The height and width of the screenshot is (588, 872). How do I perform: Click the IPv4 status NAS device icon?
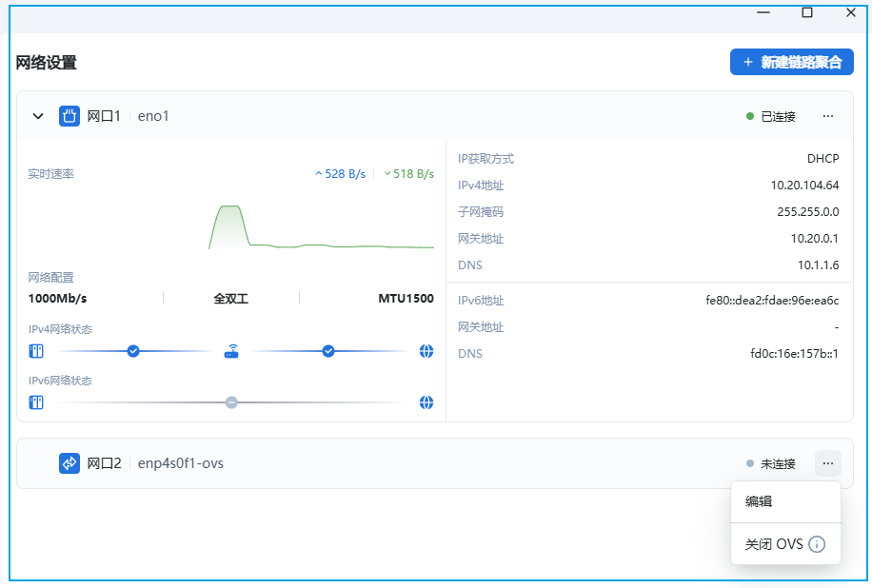click(x=36, y=351)
